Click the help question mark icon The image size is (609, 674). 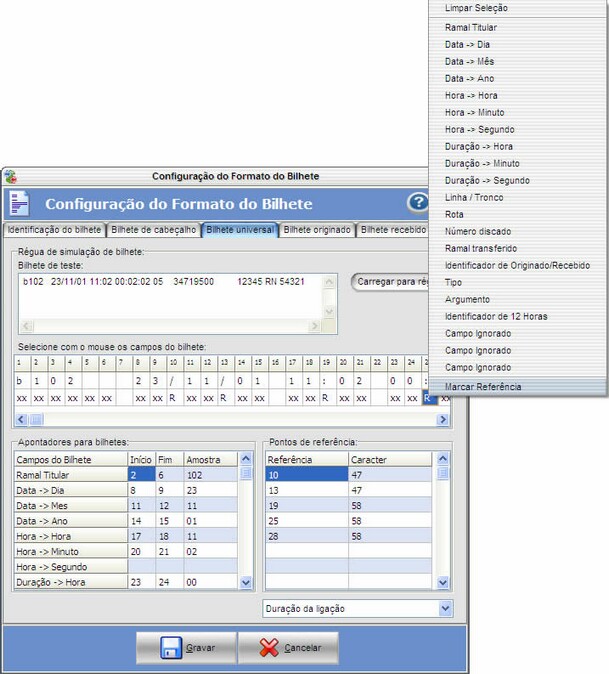[418, 202]
